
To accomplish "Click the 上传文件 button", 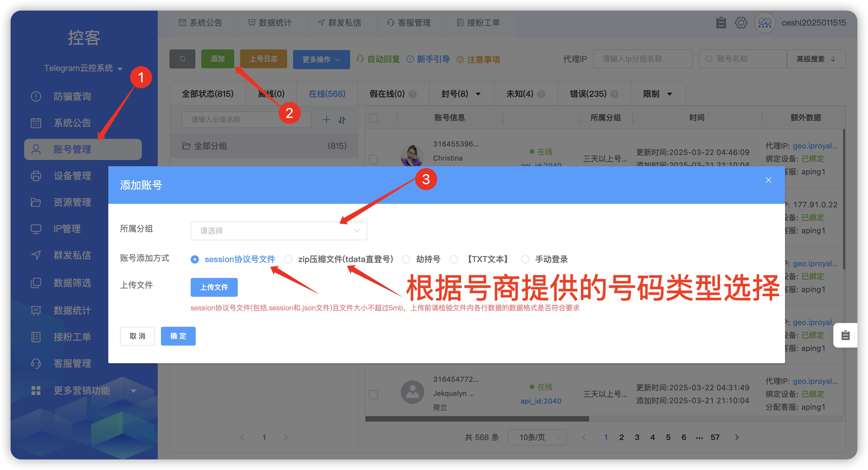I will (x=214, y=287).
